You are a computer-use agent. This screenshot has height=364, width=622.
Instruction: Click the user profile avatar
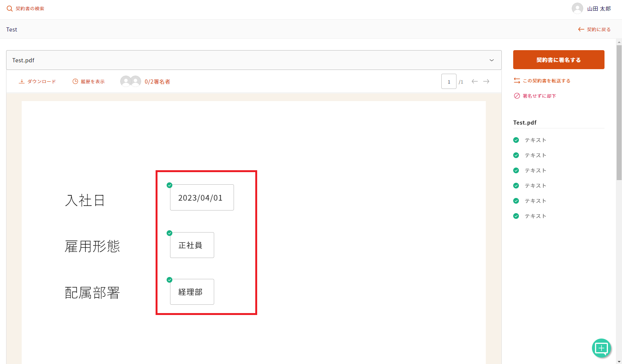click(577, 8)
